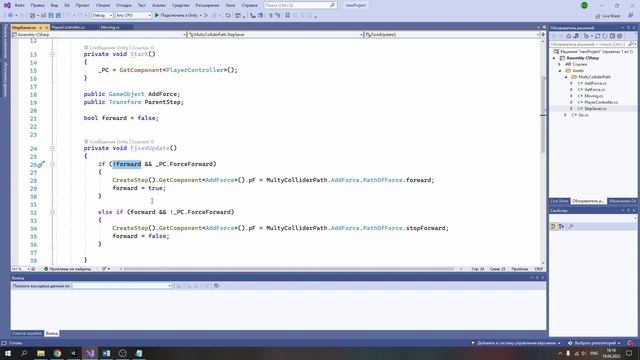
Task: Collapse the Start method outline
Action: pyautogui.click(x=52, y=54)
